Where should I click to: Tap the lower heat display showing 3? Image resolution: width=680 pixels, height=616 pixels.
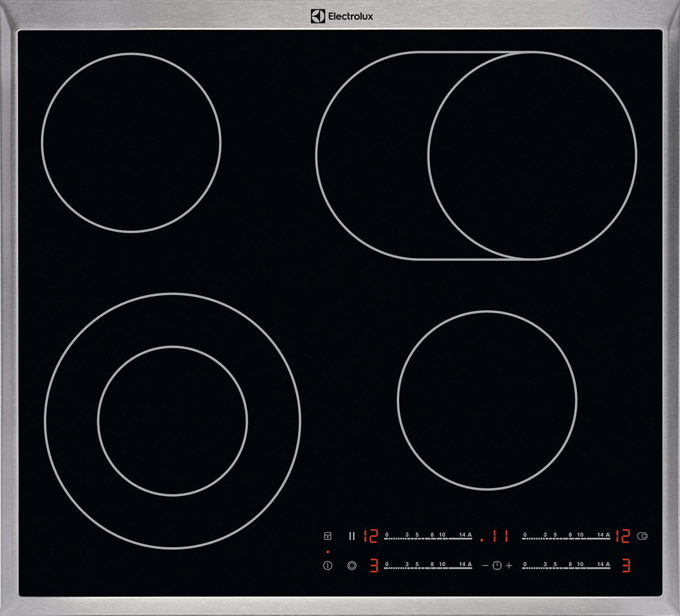373,566
